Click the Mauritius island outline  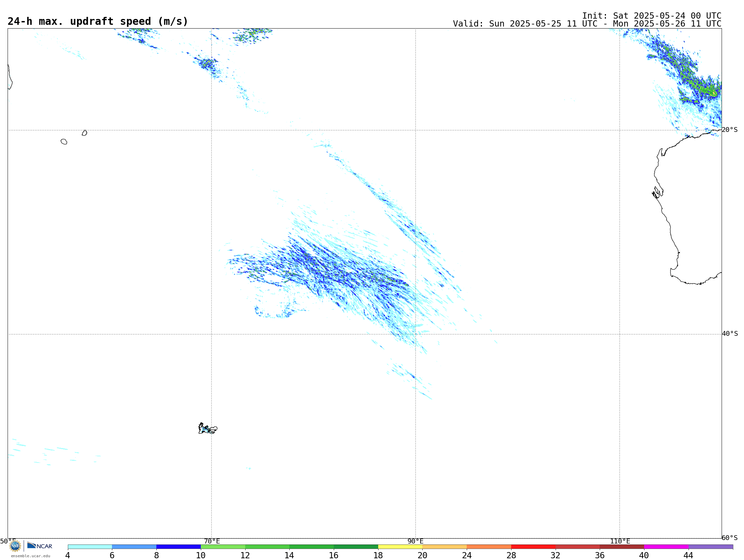coord(84,133)
